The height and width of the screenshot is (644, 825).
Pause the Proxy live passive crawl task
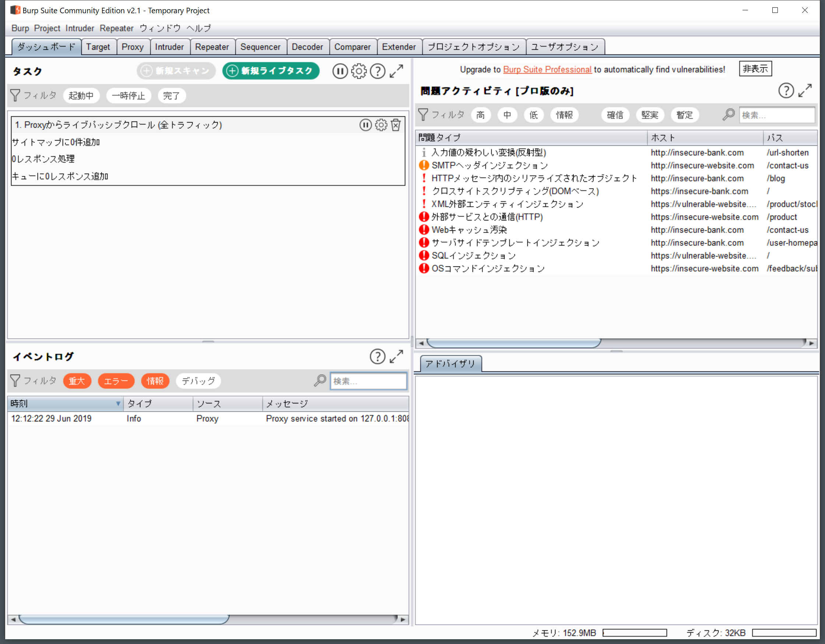365,125
